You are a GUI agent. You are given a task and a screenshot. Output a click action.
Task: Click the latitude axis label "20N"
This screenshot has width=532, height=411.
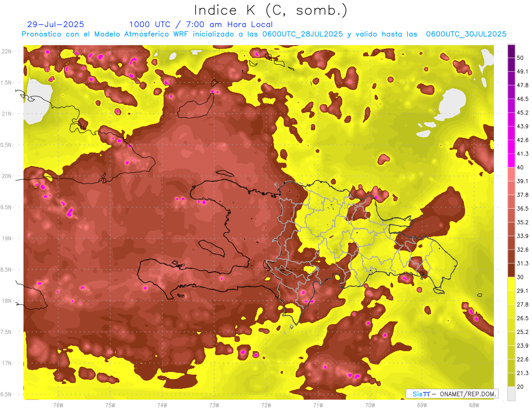click(7, 176)
